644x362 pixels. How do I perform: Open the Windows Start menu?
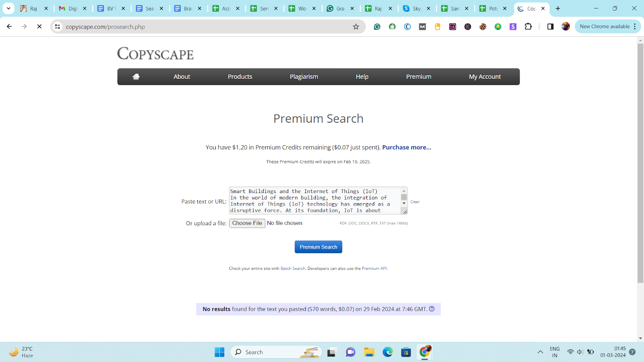[219, 352]
